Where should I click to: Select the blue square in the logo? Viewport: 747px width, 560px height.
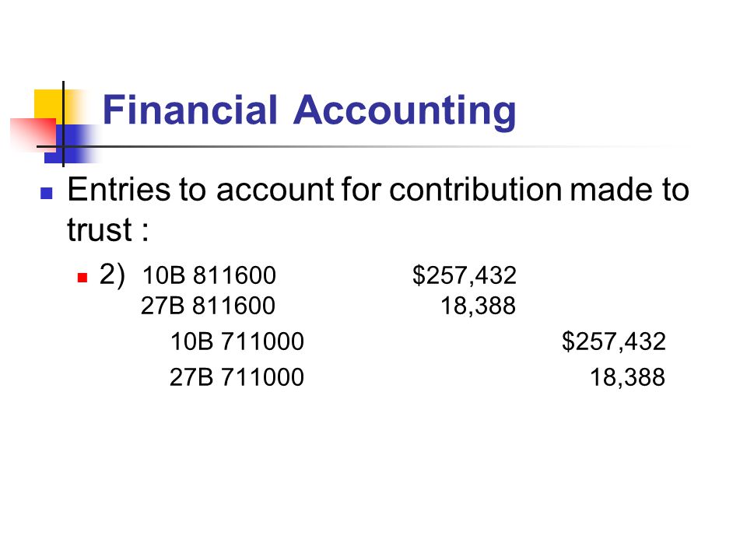[70, 144]
